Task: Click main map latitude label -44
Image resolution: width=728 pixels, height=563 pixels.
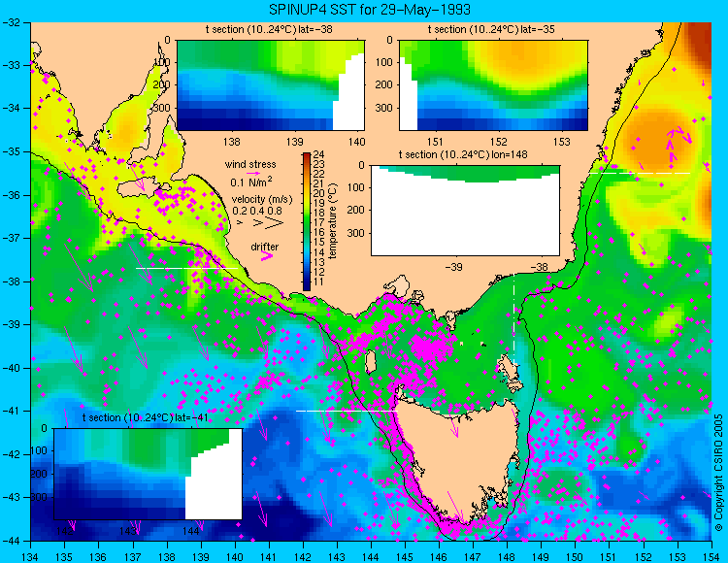Action: [11, 541]
